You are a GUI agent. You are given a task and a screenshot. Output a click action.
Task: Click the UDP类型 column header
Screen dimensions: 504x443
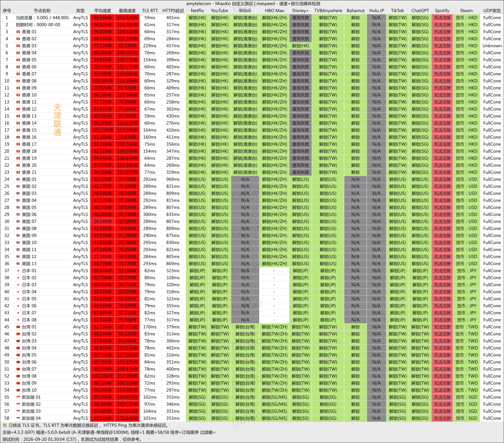click(492, 11)
